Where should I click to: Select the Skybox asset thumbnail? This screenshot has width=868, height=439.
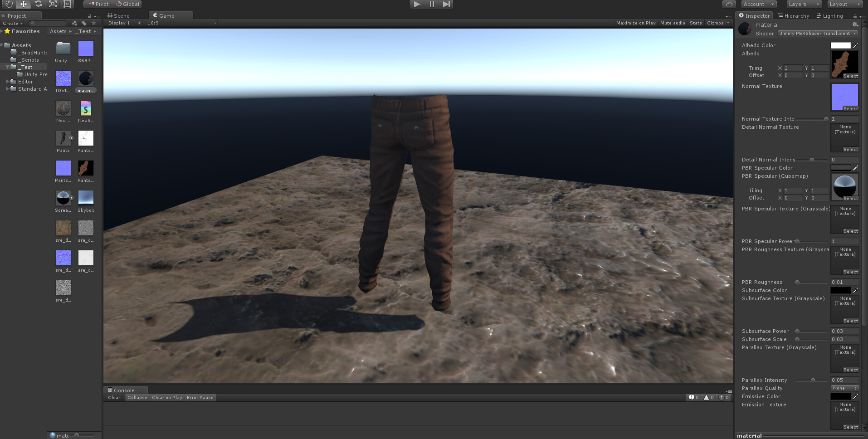[86, 198]
